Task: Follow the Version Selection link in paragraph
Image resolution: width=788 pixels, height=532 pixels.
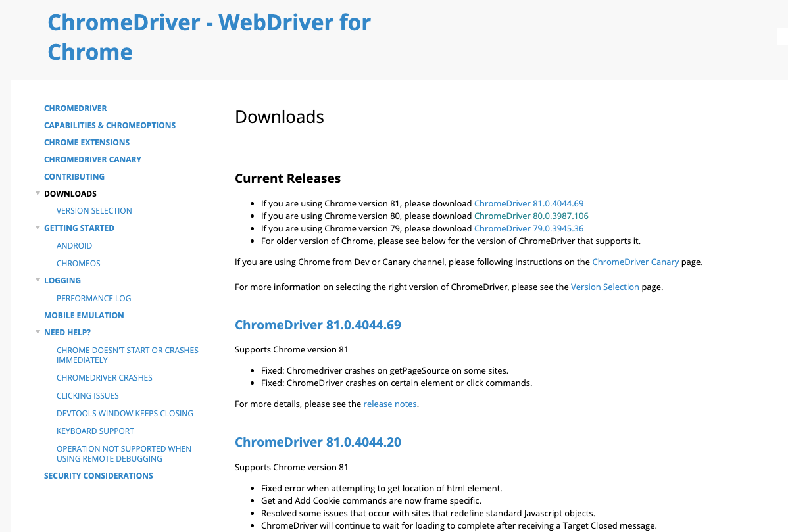Action: click(604, 287)
